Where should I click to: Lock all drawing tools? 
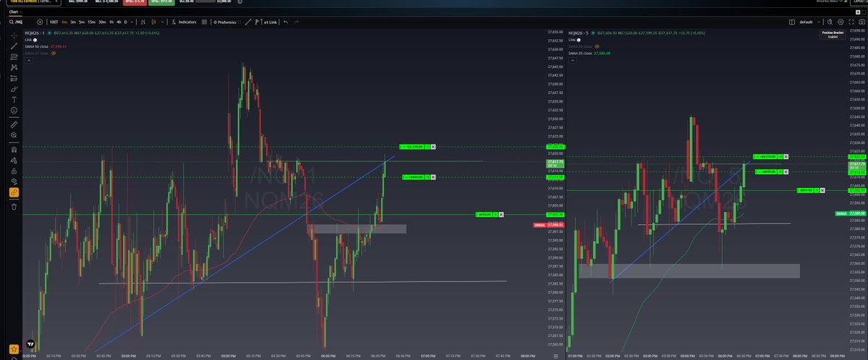pos(14,171)
